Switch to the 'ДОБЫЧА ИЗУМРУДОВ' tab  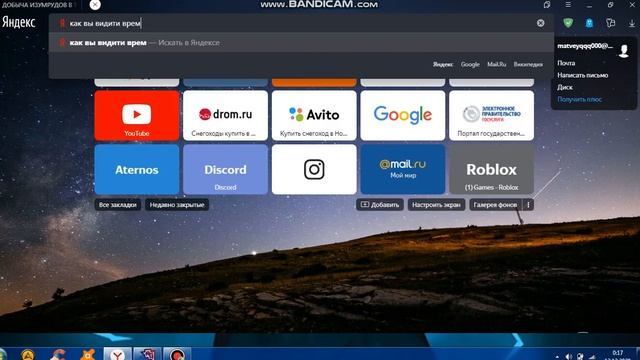(37, 5)
